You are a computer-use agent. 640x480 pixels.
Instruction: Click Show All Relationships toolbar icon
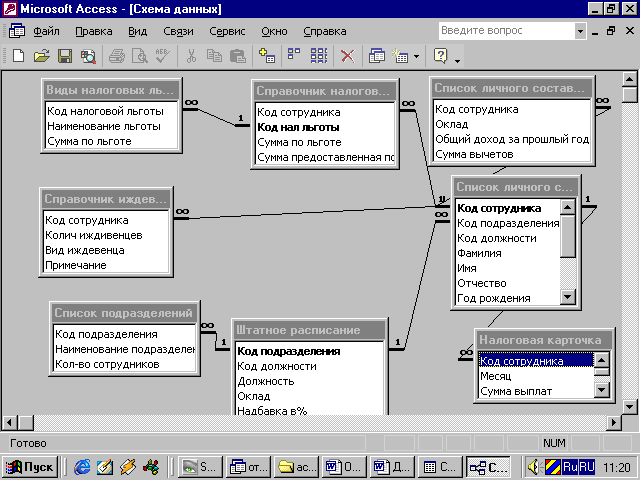click(317, 56)
